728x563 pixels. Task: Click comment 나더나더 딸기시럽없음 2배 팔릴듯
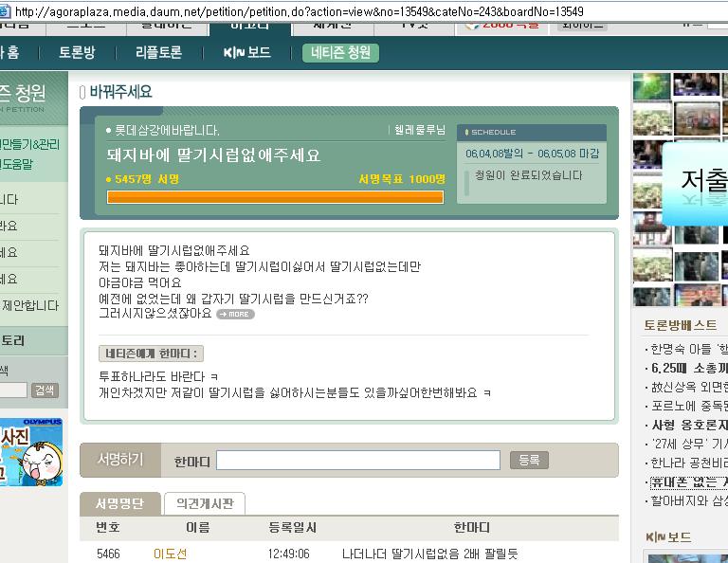tap(430, 554)
